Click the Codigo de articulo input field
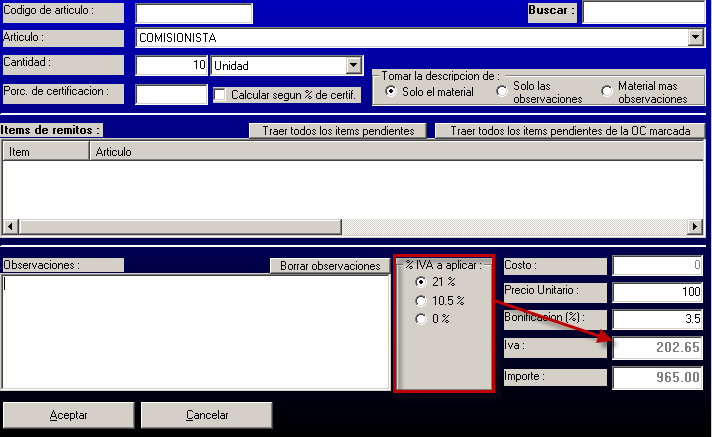 (194, 13)
